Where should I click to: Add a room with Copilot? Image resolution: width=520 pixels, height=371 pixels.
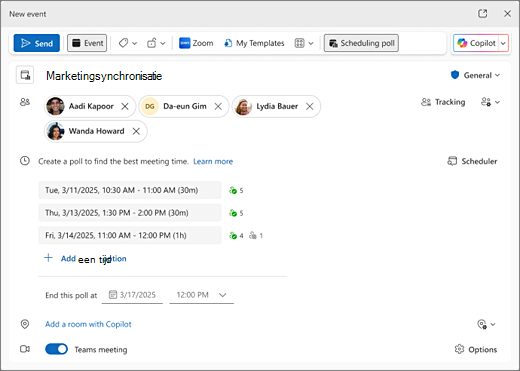tap(88, 324)
